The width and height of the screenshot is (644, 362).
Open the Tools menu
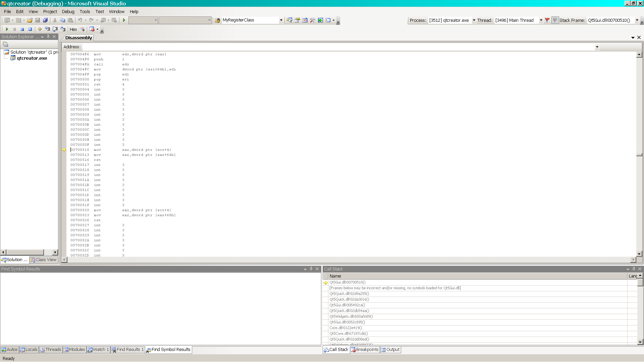coord(85,11)
